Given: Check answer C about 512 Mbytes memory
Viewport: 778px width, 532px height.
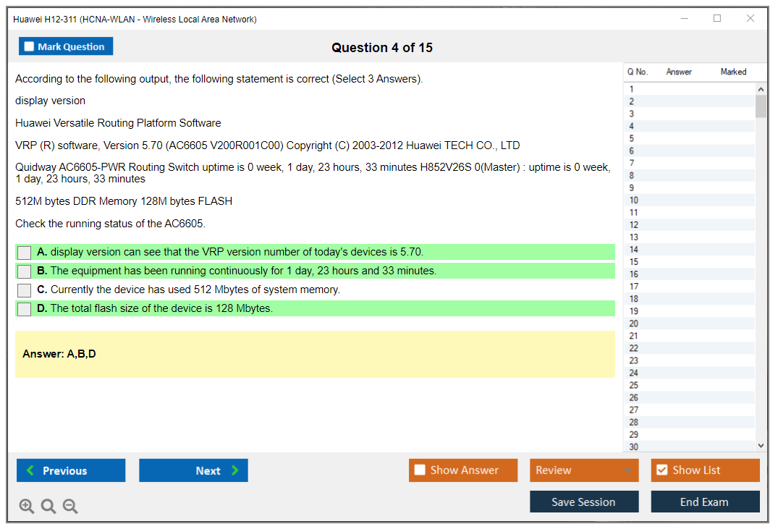Looking at the screenshot, I should coord(25,290).
